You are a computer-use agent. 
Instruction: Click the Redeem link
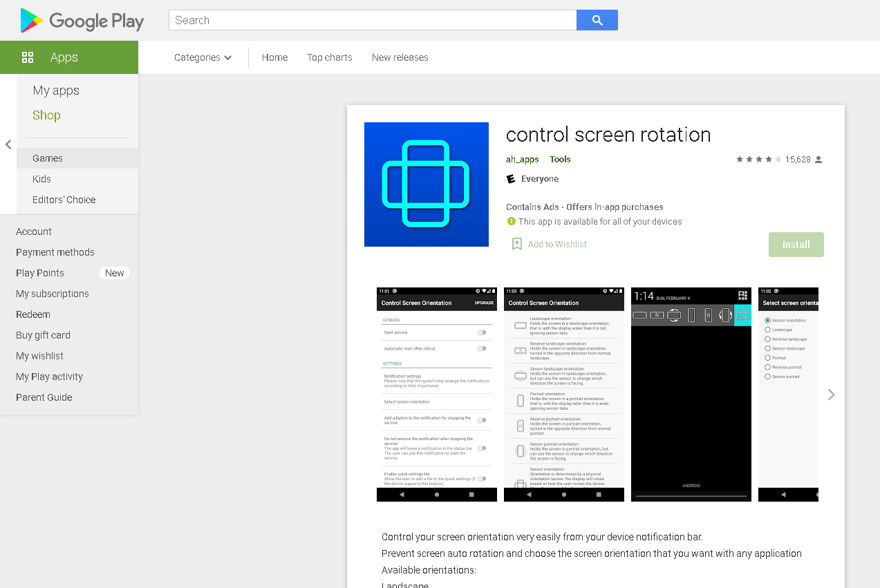click(33, 314)
